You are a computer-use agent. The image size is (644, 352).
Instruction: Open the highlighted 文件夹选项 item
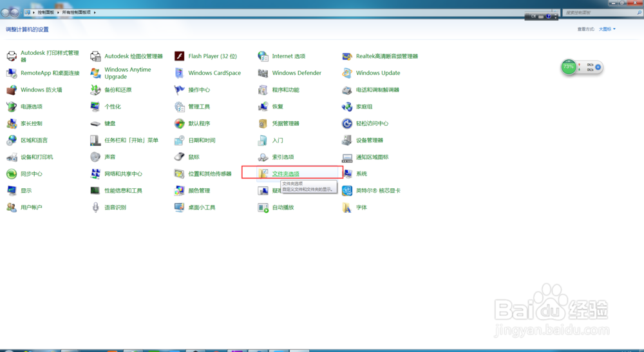(285, 174)
